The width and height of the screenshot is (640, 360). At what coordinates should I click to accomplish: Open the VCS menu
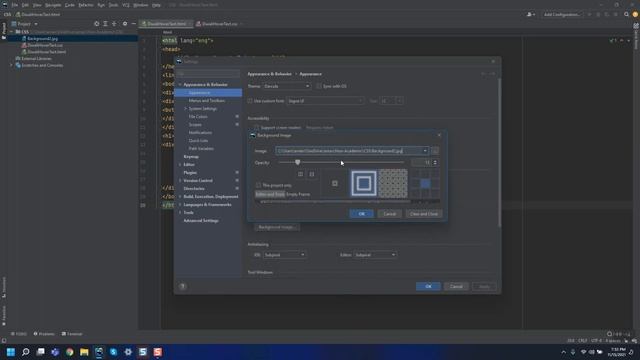tap(126, 5)
